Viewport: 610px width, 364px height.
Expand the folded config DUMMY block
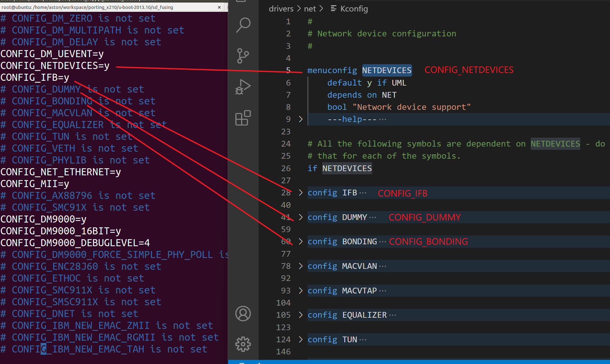tap(301, 217)
